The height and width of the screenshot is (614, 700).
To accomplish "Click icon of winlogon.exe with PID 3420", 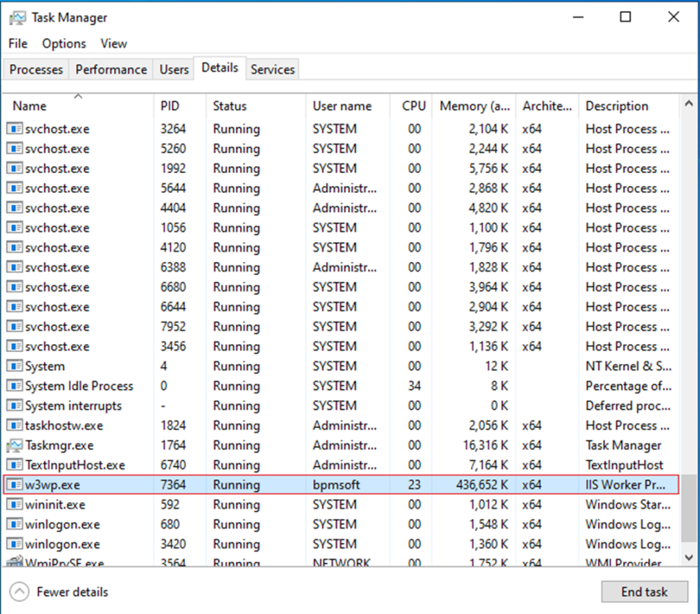I will [14, 544].
